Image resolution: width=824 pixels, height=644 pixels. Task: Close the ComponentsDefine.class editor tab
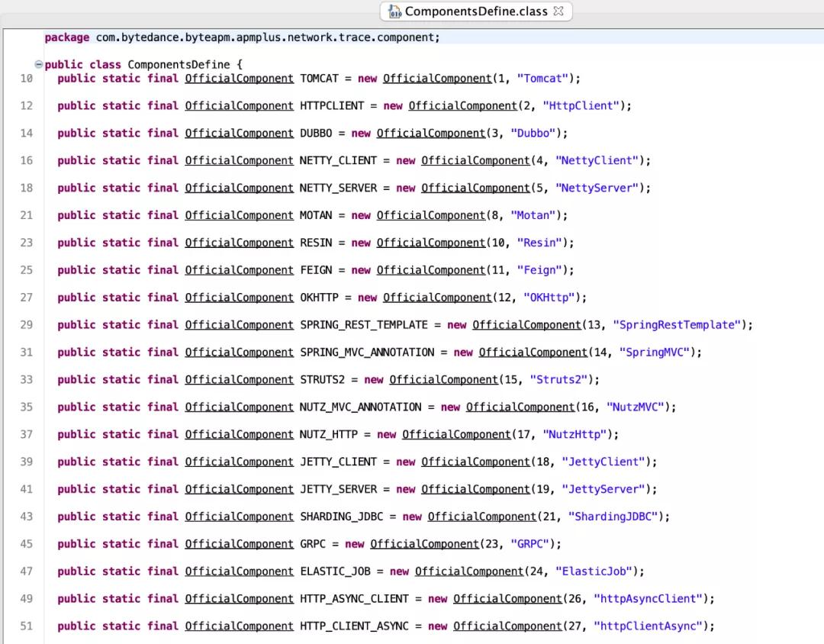pos(558,11)
